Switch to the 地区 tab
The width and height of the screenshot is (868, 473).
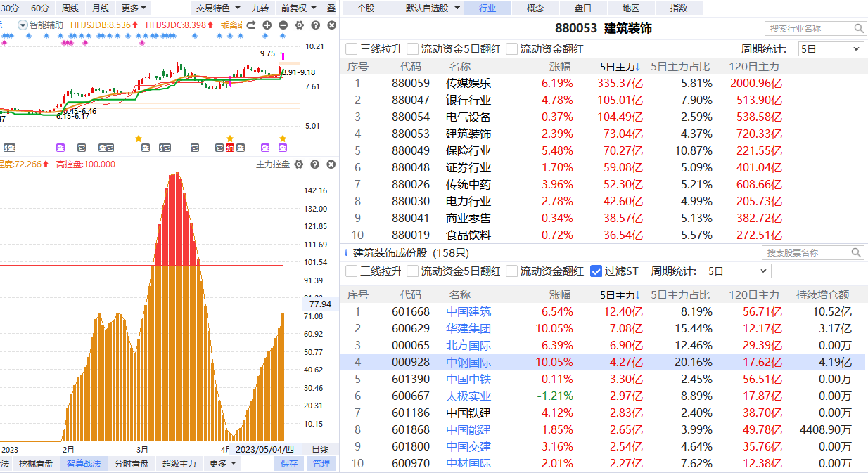click(631, 8)
